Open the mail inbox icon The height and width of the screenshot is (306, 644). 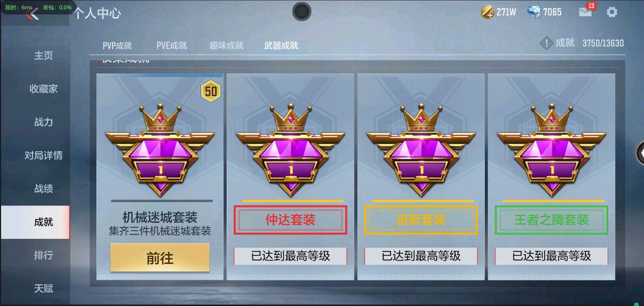(x=585, y=12)
